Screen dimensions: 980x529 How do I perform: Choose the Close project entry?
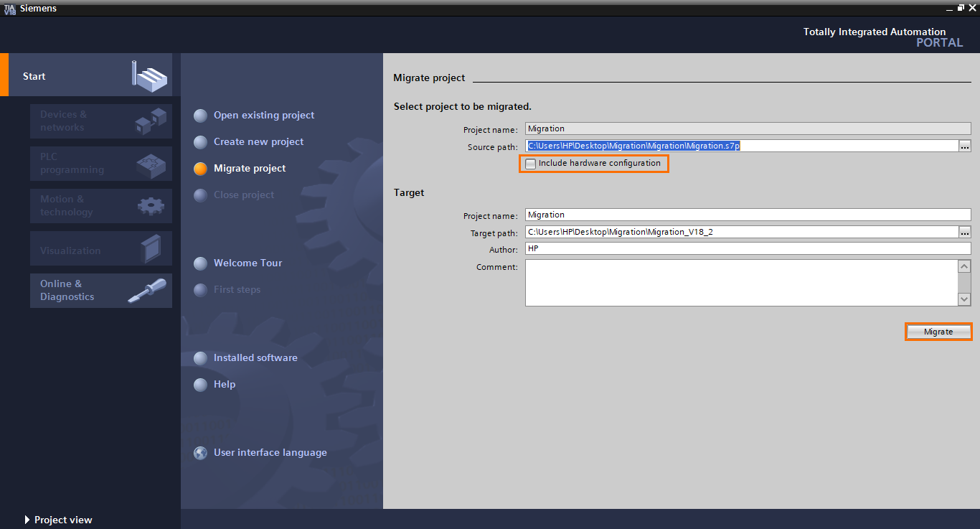tap(244, 195)
